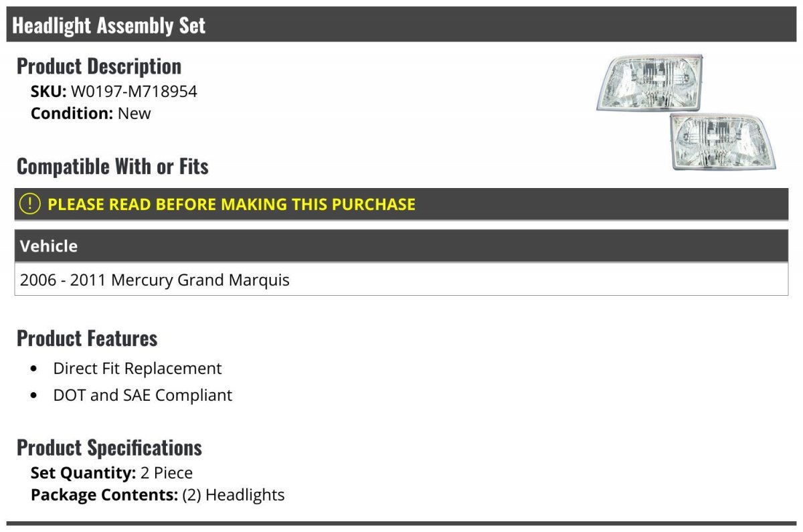This screenshot has width=803, height=532.
Task: Click the bullet point before DOT and SAE
Action: pos(34,396)
